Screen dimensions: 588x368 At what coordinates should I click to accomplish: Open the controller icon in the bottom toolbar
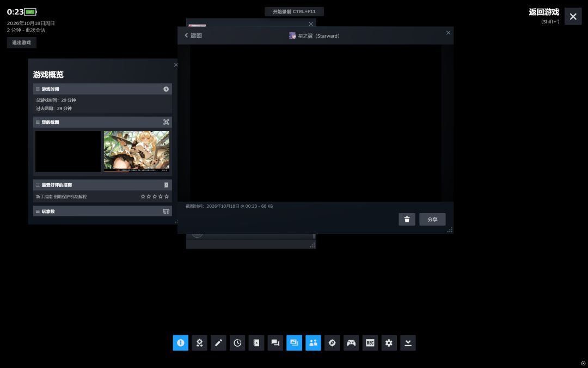(x=351, y=343)
